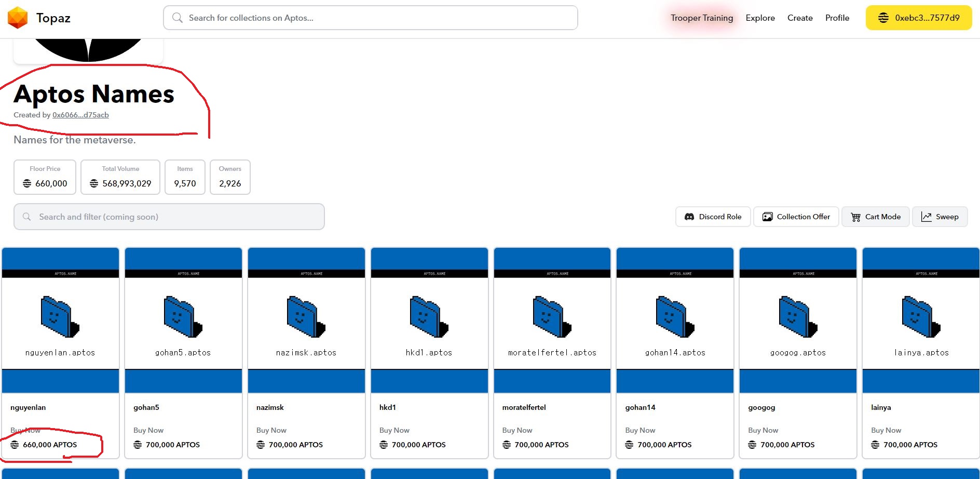Click the Topaz brand name
Screen dimensions: 980x479
point(53,18)
